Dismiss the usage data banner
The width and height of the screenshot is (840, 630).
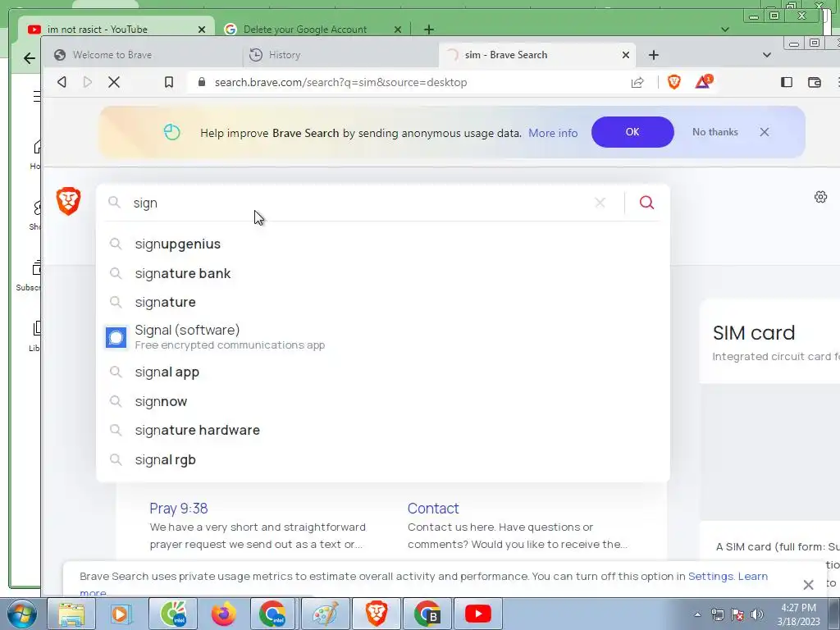[x=765, y=132]
